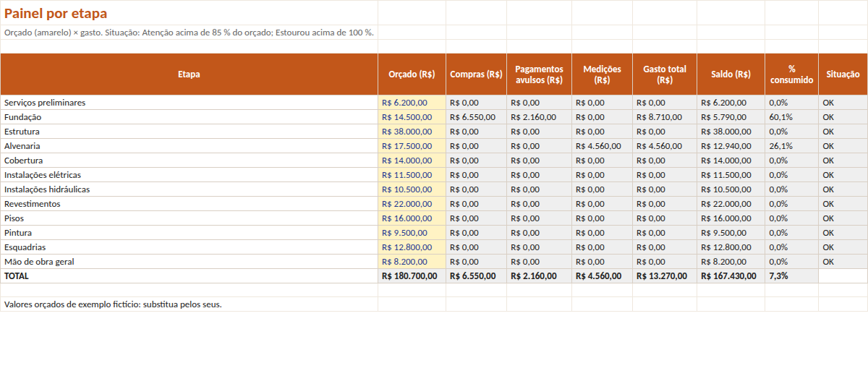
Task: Click the 'Revestimentos' row label
Action: (189, 204)
